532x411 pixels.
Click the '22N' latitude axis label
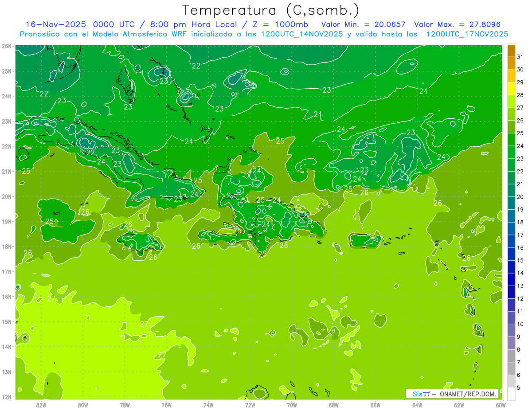(6, 146)
